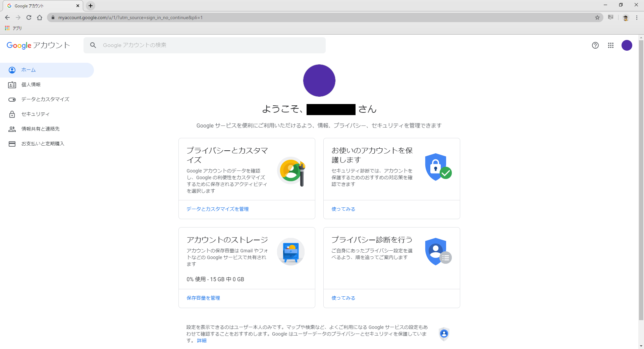This screenshot has width=644, height=349.
Task: Click the プライバシーとカスタマイズ card heading
Action: click(227, 155)
